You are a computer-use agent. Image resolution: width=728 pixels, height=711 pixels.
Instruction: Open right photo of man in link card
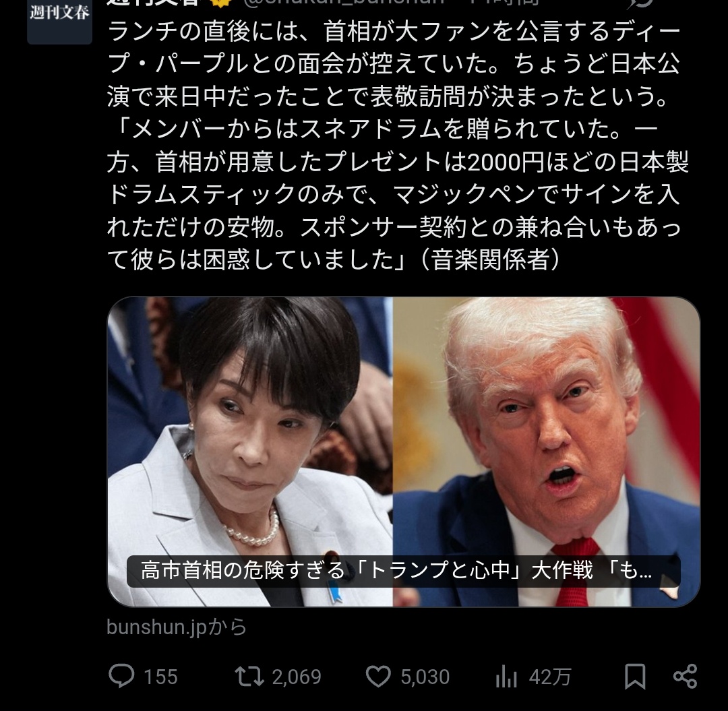point(547,452)
